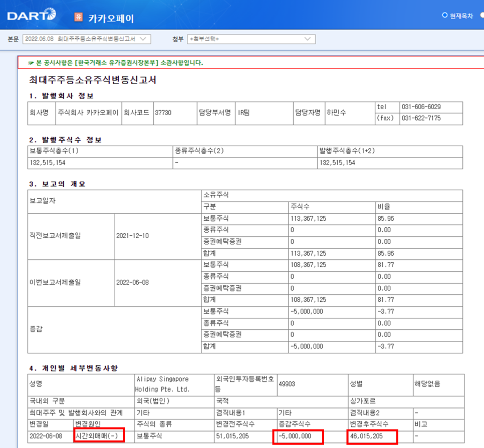Click contact person name 하민수

pyautogui.click(x=336, y=113)
